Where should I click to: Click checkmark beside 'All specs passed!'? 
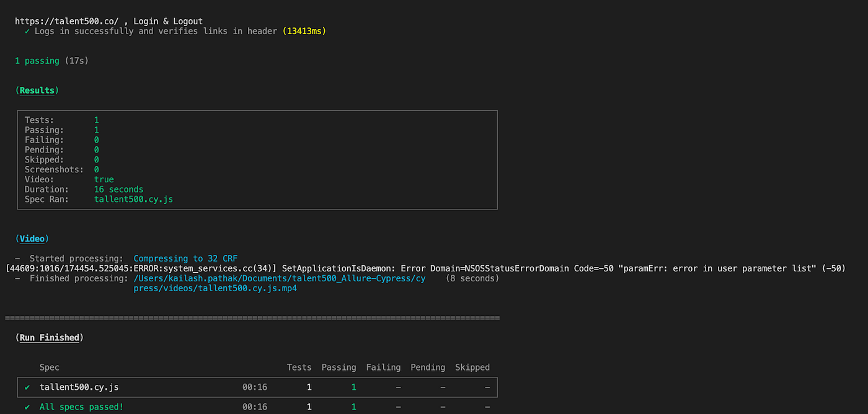[x=27, y=407]
